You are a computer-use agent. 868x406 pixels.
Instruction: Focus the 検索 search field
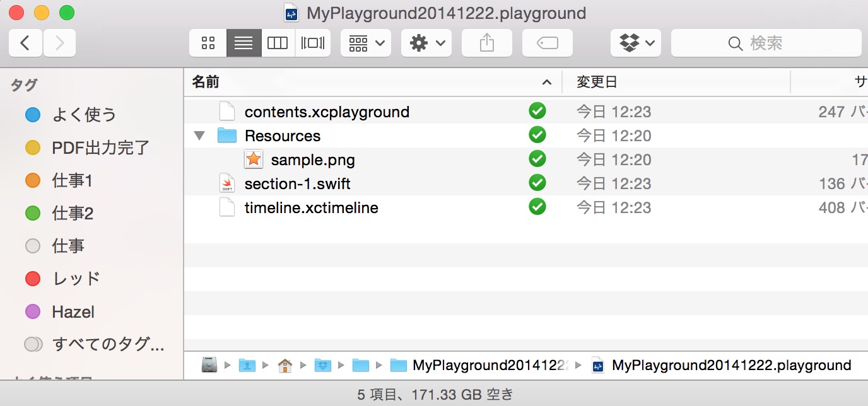point(766,43)
